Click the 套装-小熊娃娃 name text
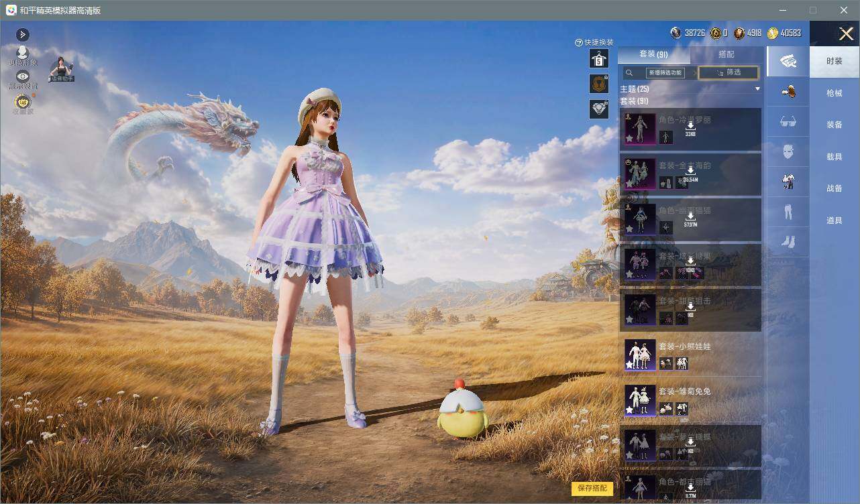 [x=684, y=346]
